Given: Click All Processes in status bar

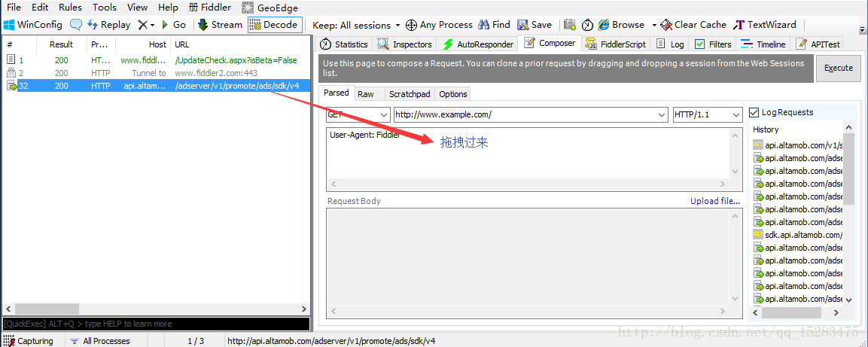Looking at the screenshot, I should point(100,341).
